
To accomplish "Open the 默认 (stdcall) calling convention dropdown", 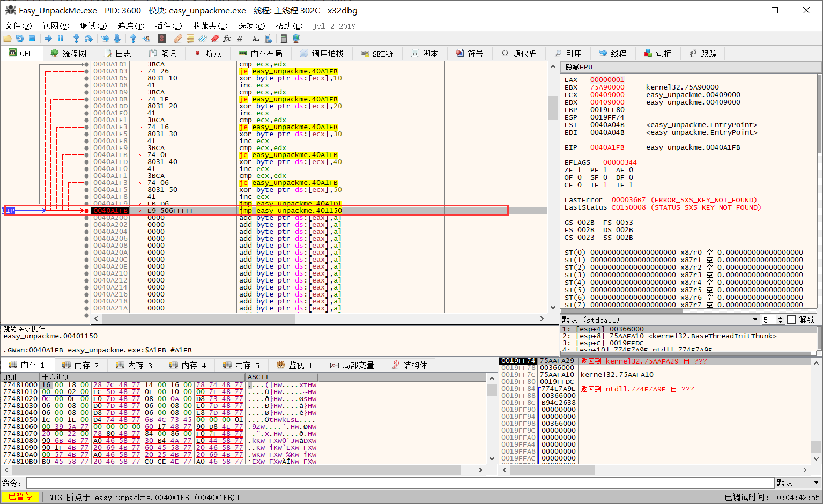I will point(659,320).
